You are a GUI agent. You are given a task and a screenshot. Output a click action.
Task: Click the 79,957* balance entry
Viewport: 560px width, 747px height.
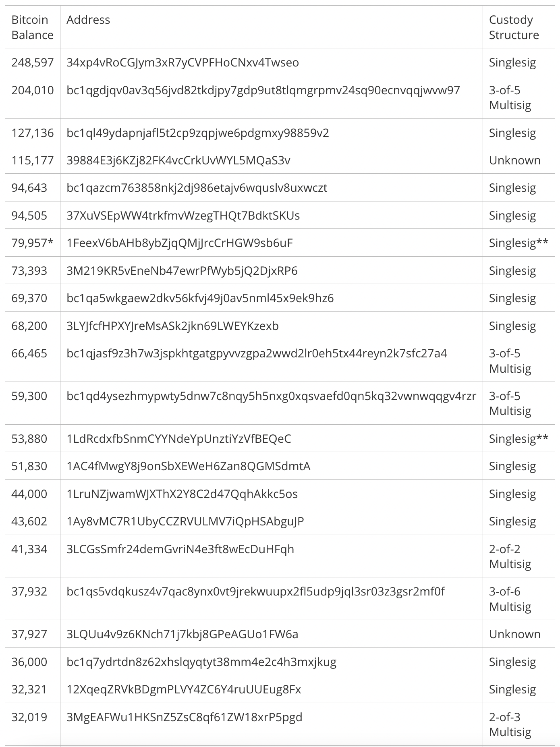pyautogui.click(x=32, y=243)
